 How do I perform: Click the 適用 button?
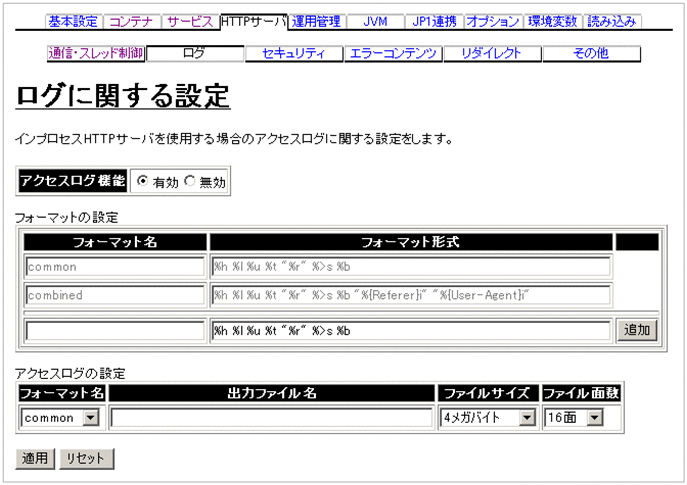pos(35,459)
